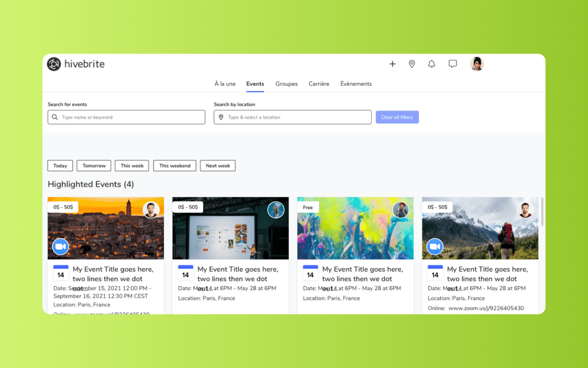
Task: Open the Évènements tab
Action: 356,84
